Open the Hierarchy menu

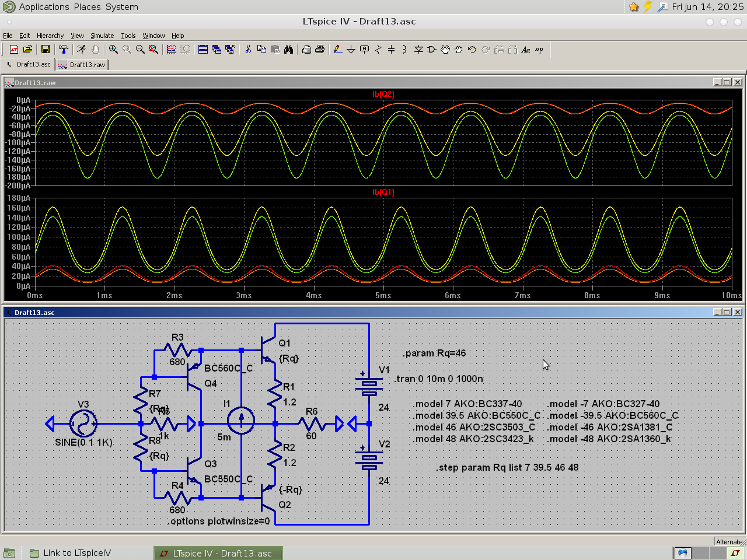coord(50,36)
